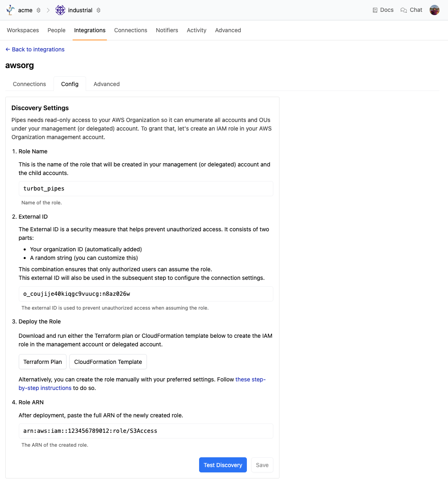The image size is (448, 483).
Task: Click the Role ARN input field
Action: click(x=146, y=431)
